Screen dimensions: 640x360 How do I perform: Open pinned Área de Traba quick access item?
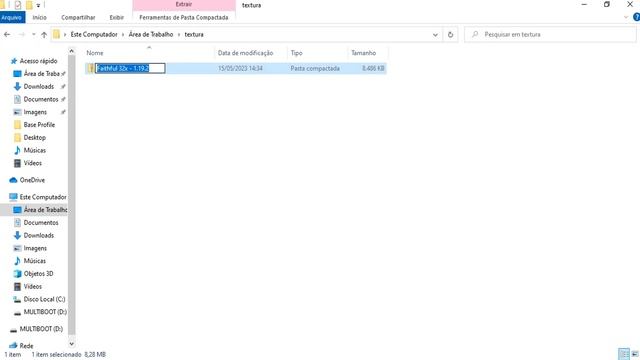point(41,74)
